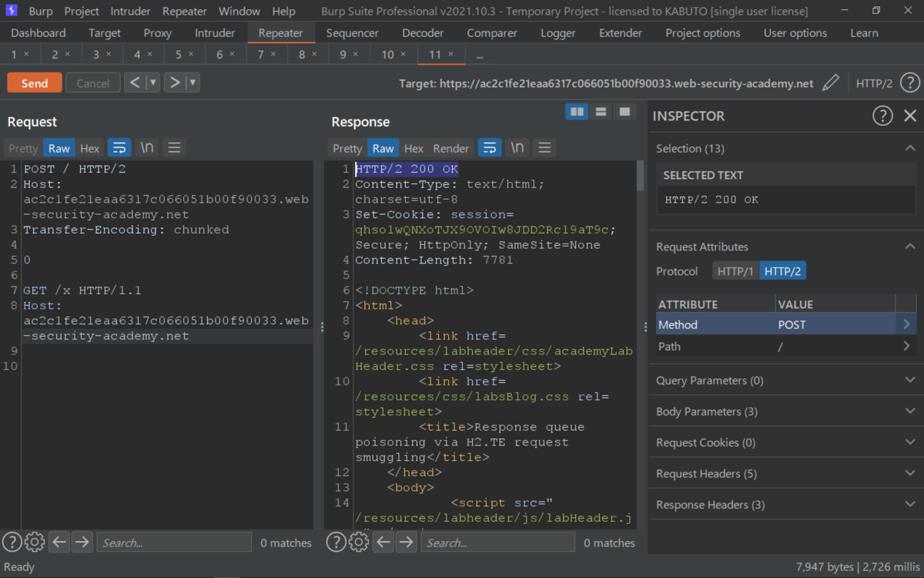Click HTTP/2 indicator next to target
The image size is (924, 578).
875,83
